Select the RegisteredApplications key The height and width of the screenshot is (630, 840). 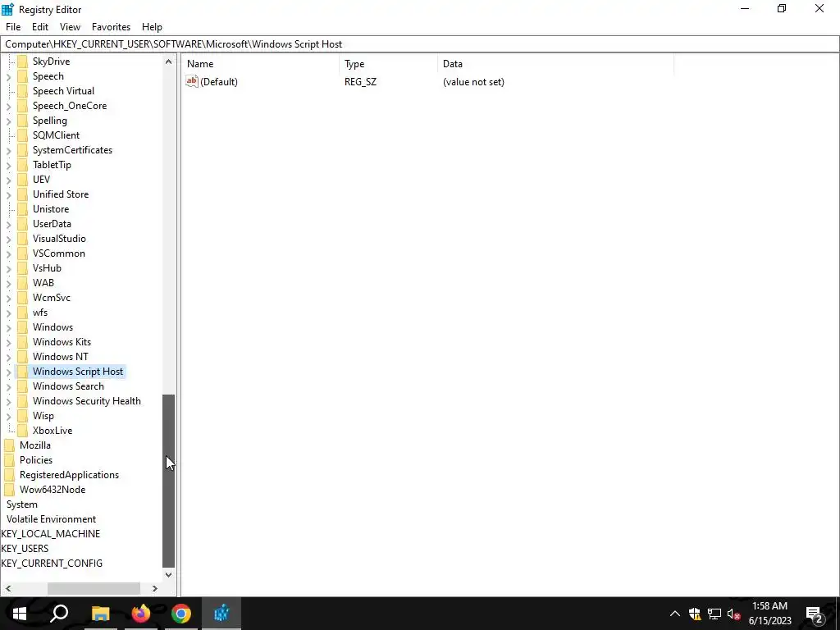[x=69, y=475]
